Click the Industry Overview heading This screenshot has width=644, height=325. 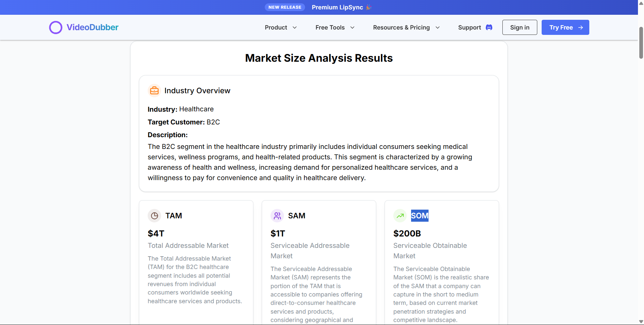(x=197, y=91)
